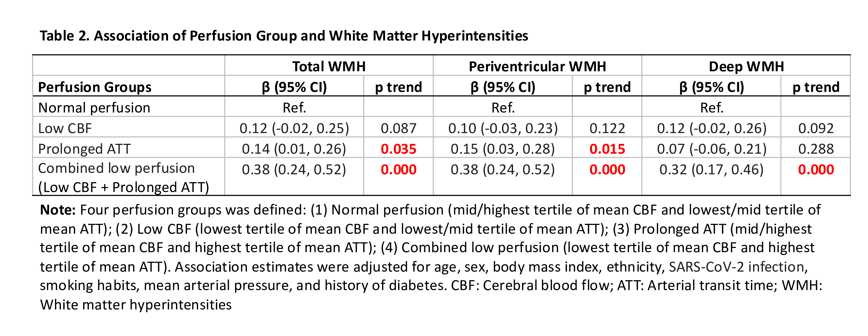Click the Low CBF row label
The width and height of the screenshot is (868, 336).
coord(65,128)
